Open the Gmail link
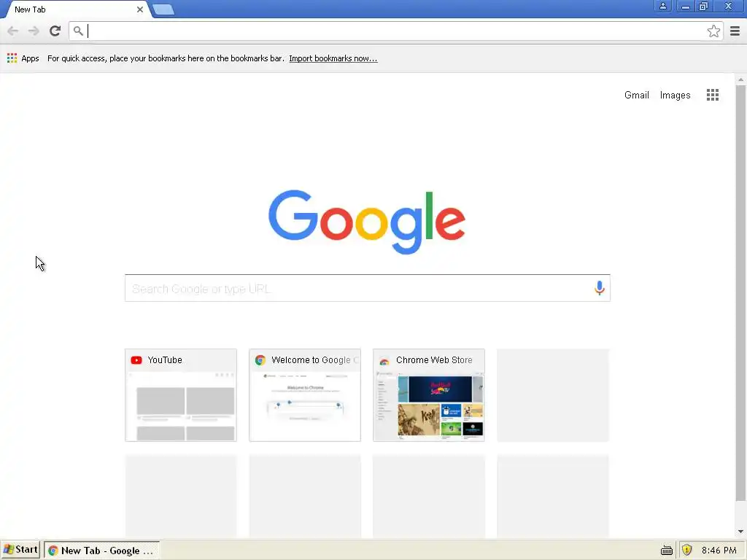The height and width of the screenshot is (560, 747). (x=636, y=96)
